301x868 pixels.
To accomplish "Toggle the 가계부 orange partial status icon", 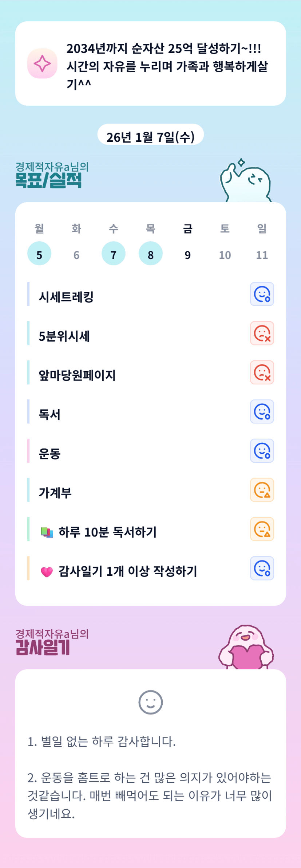I will click(262, 490).
